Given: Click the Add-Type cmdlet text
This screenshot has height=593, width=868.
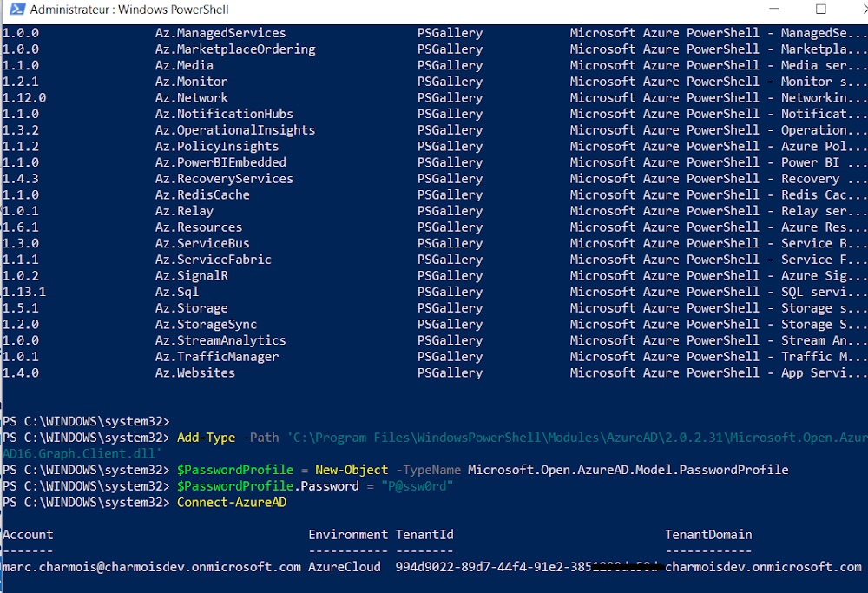Looking at the screenshot, I should pos(206,438).
